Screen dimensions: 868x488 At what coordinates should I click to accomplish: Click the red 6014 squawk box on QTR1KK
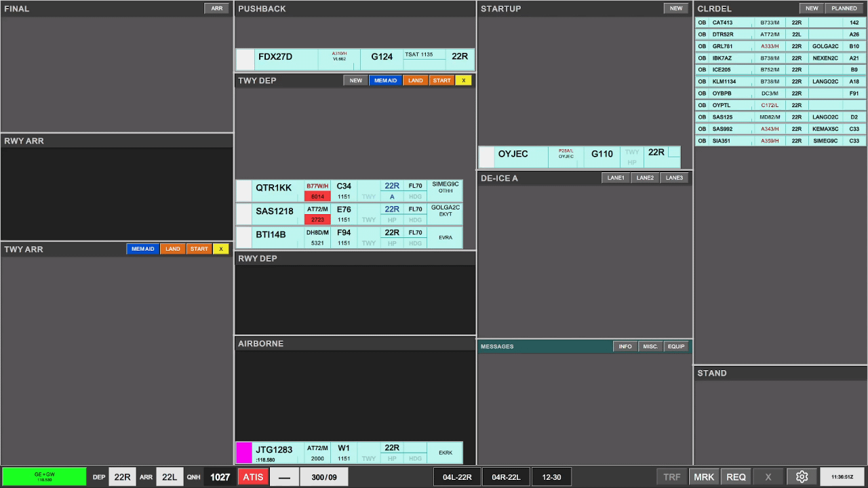[317, 197]
